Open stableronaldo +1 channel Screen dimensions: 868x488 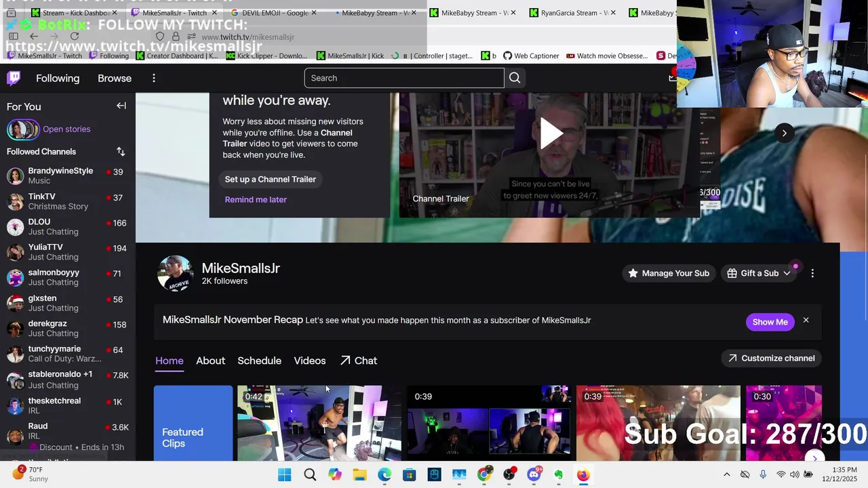tap(68, 380)
